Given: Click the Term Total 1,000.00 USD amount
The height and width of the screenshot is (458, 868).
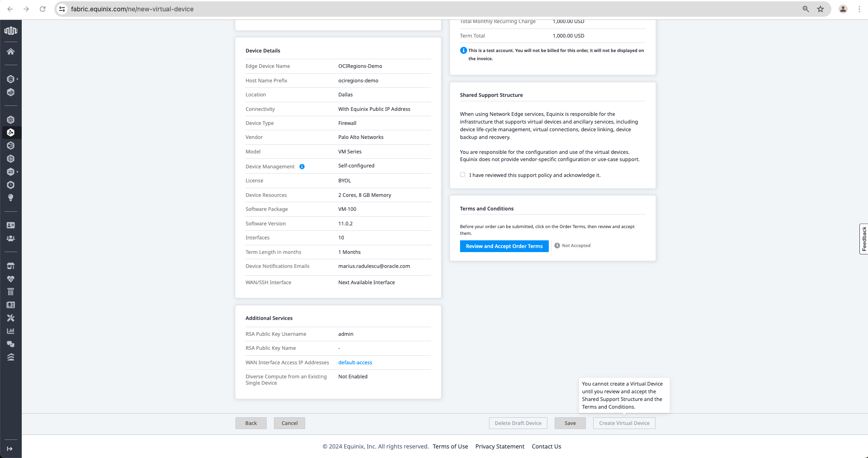Looking at the screenshot, I should tap(568, 36).
